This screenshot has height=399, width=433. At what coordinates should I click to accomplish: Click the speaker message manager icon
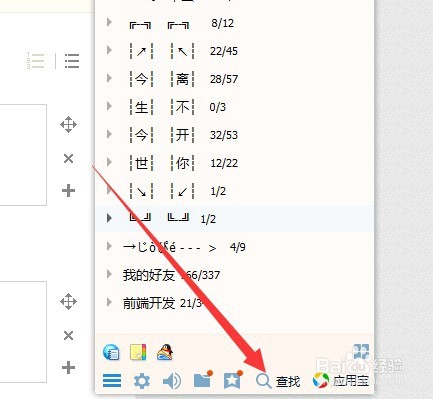pos(172,381)
